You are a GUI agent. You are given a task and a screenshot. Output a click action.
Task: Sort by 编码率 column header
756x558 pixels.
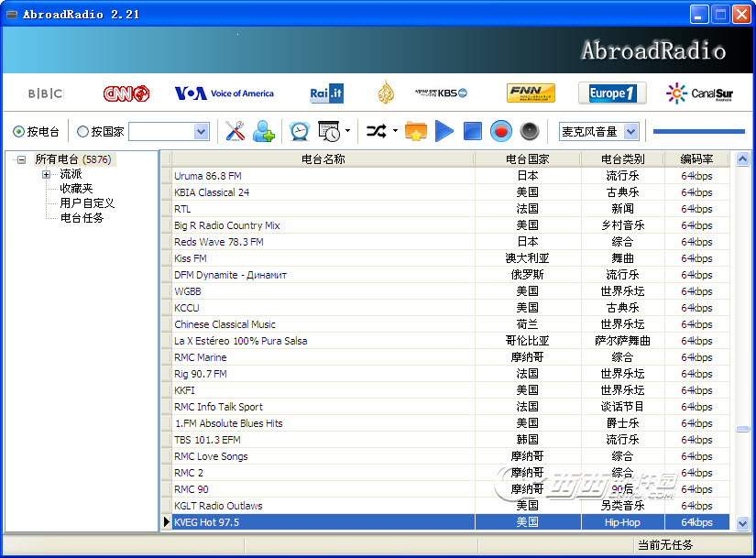click(x=696, y=159)
